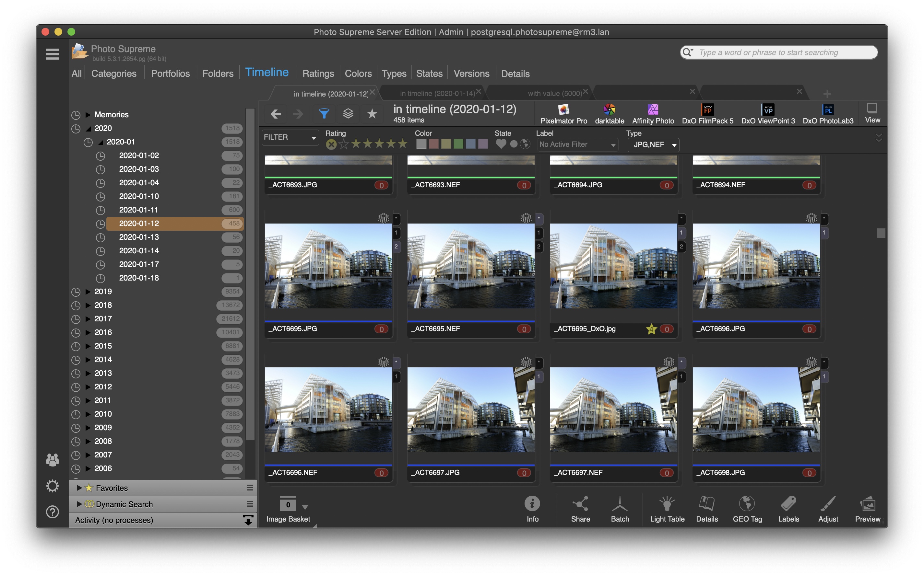This screenshot has height=576, width=924.
Task: Toggle the version stacks layers icon
Action: pos(348,113)
